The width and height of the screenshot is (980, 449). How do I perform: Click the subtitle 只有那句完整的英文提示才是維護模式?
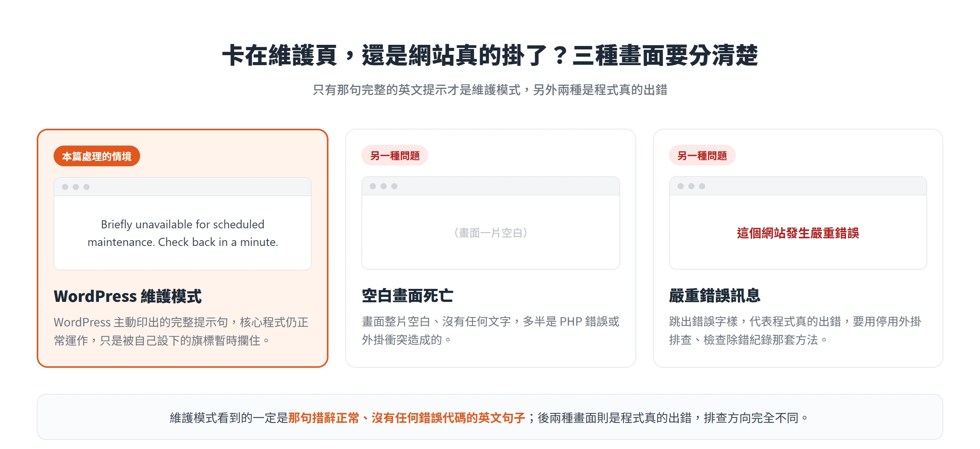(x=417, y=90)
